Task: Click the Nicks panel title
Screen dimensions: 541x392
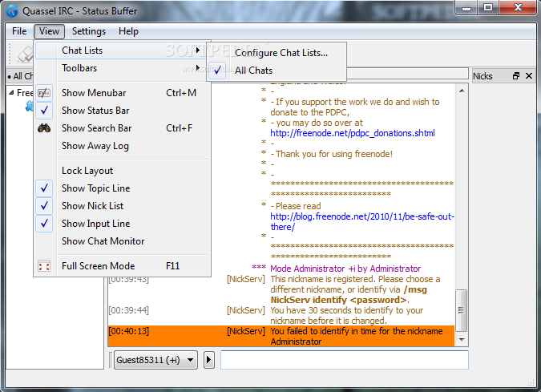Action: (x=482, y=76)
